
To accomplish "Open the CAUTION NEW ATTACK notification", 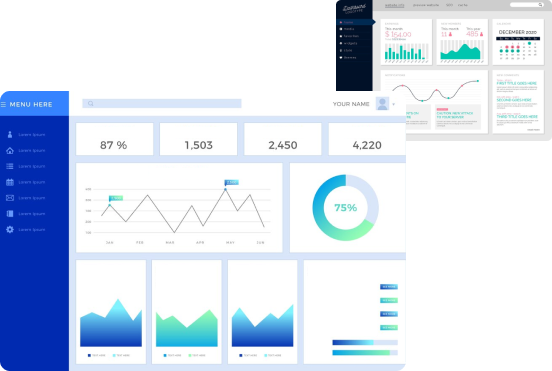I will (458, 117).
